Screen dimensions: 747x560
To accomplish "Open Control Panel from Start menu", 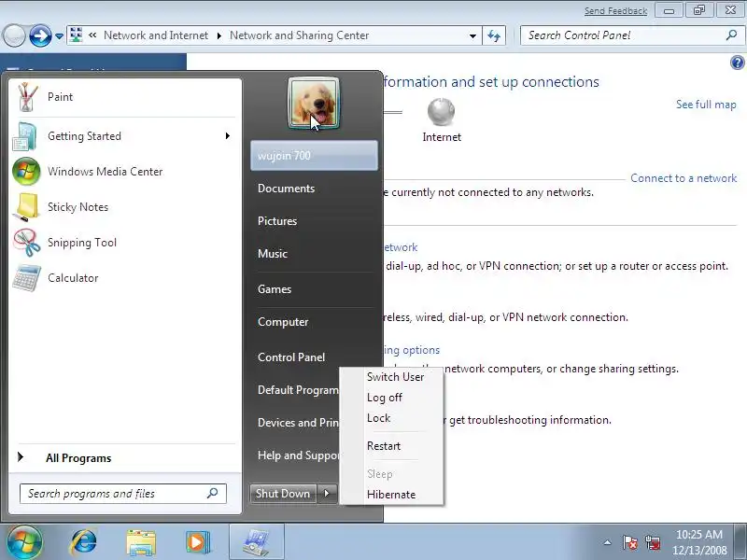I will click(314, 357).
